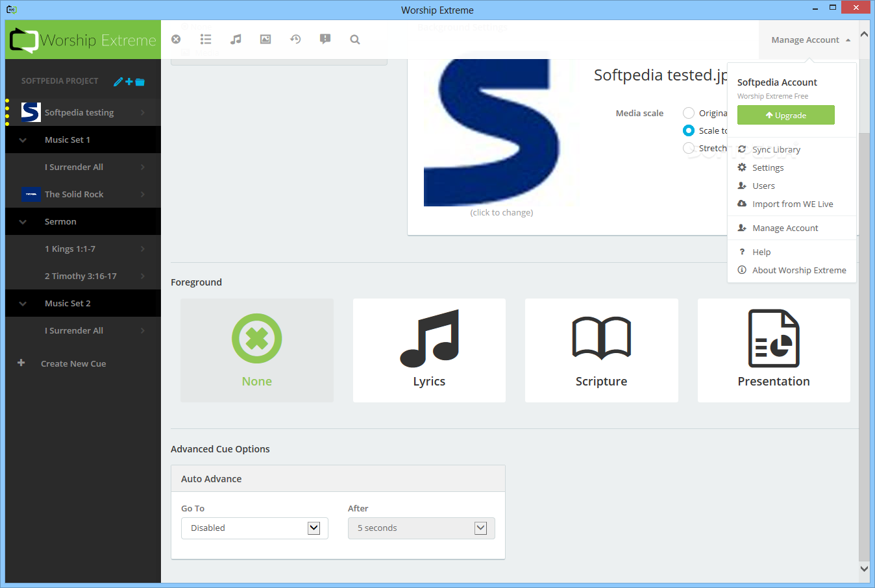Collapse the Music Set 1 group
The width and height of the screenshot is (875, 588).
click(23, 140)
